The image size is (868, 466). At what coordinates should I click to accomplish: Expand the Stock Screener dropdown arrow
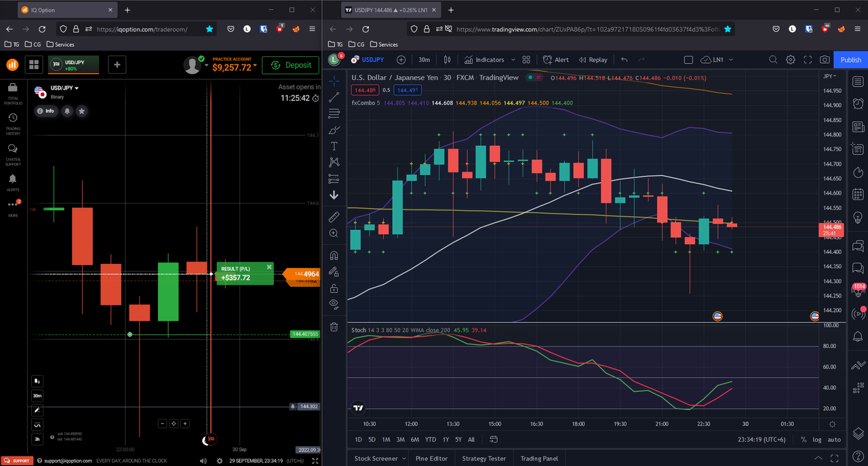(404, 459)
